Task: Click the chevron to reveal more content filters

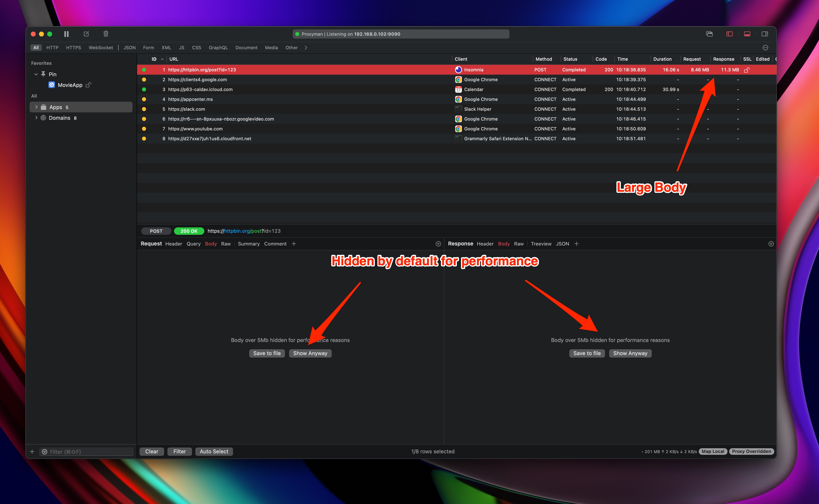Action: (306, 47)
